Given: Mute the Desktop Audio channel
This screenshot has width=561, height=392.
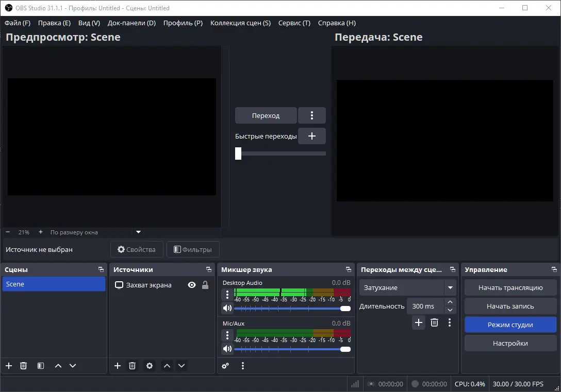Looking at the screenshot, I should (227, 309).
